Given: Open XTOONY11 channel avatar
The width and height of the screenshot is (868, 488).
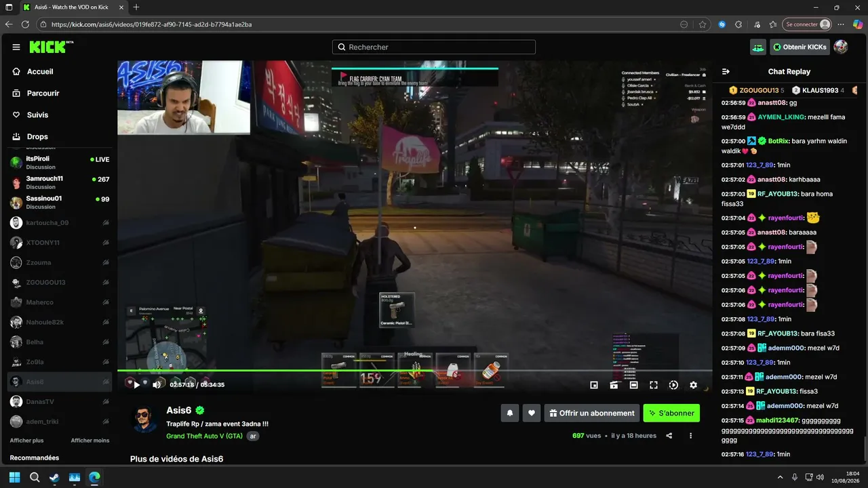Looking at the screenshot, I should (x=16, y=243).
